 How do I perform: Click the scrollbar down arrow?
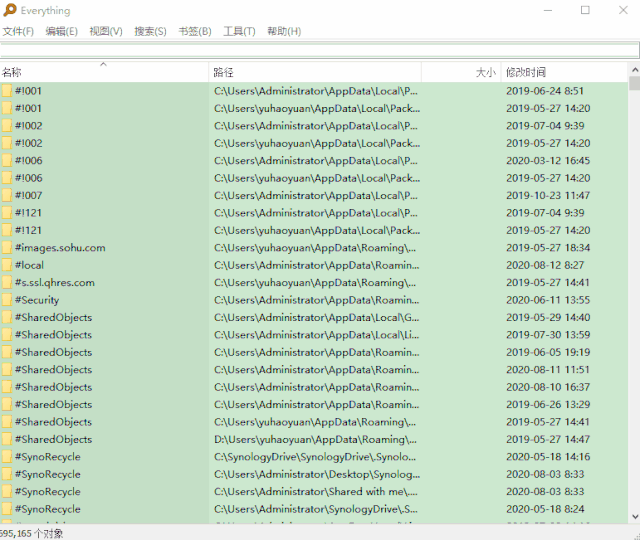click(x=635, y=517)
